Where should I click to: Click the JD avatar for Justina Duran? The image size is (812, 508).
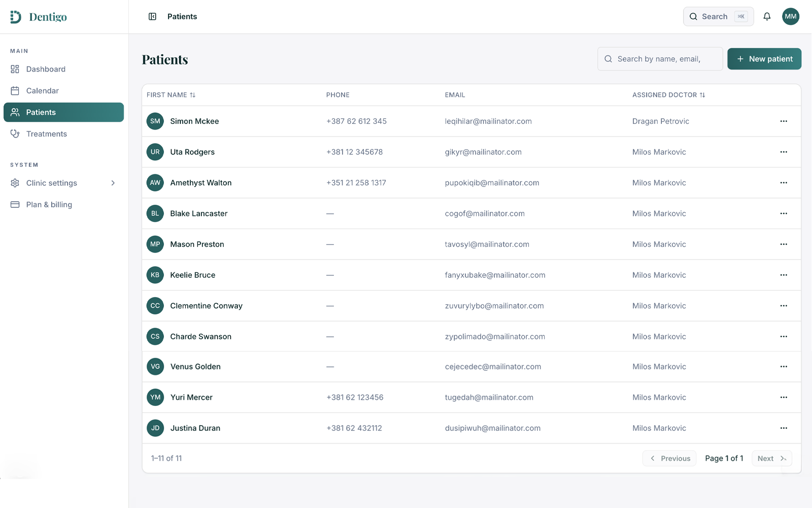pyautogui.click(x=155, y=428)
